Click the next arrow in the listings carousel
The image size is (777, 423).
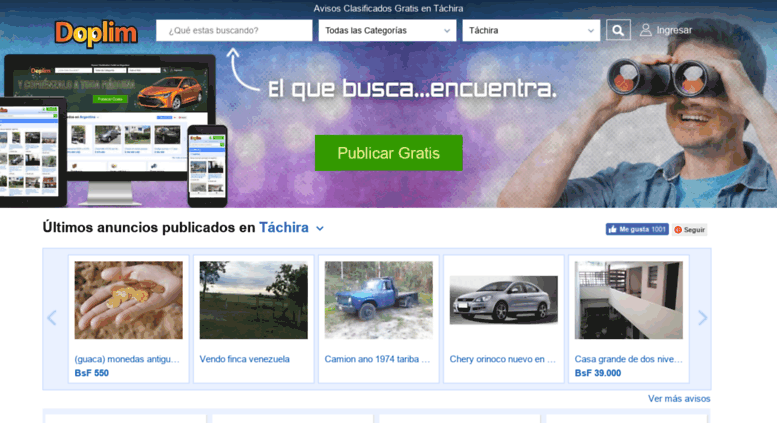702,317
